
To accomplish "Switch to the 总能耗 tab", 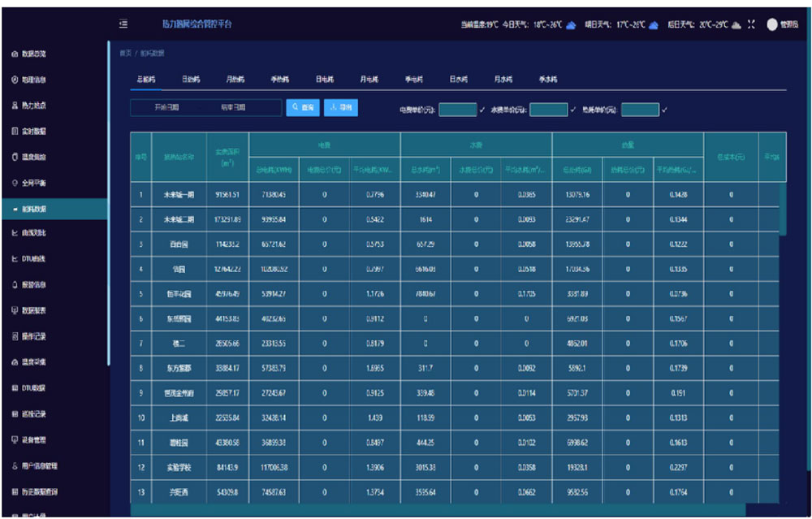I will click(146, 80).
